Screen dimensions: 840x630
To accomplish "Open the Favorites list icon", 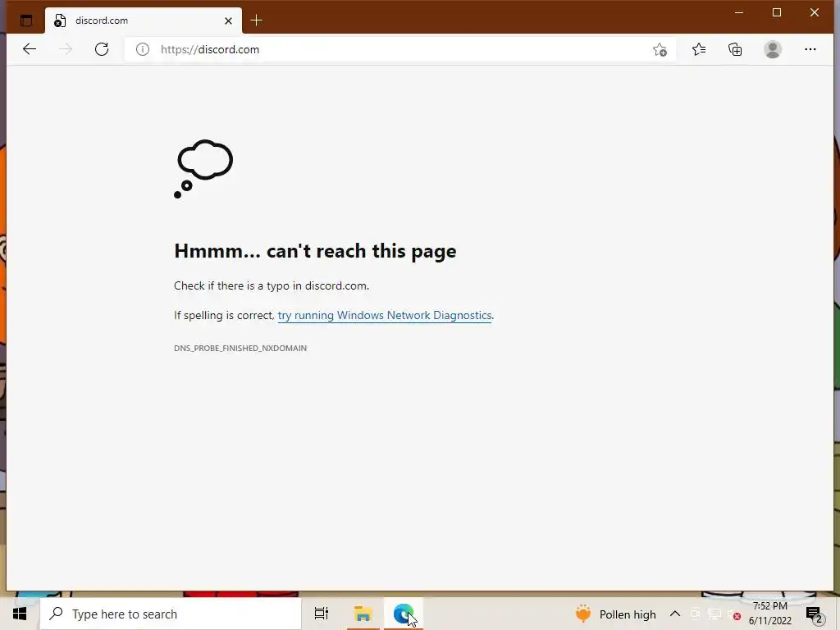I will [699, 49].
